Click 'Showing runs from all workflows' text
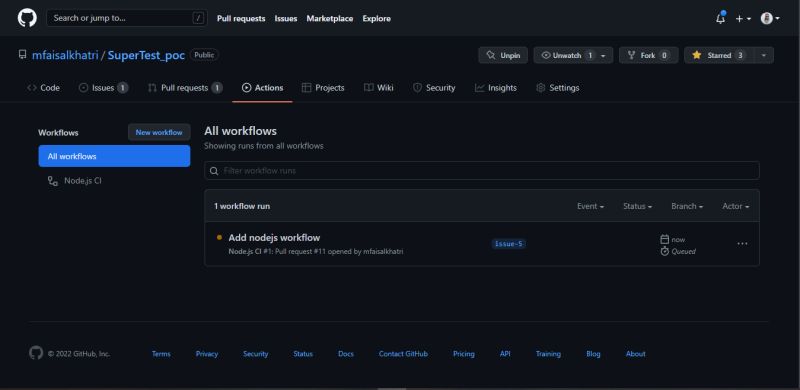800x390 pixels. pos(264,145)
